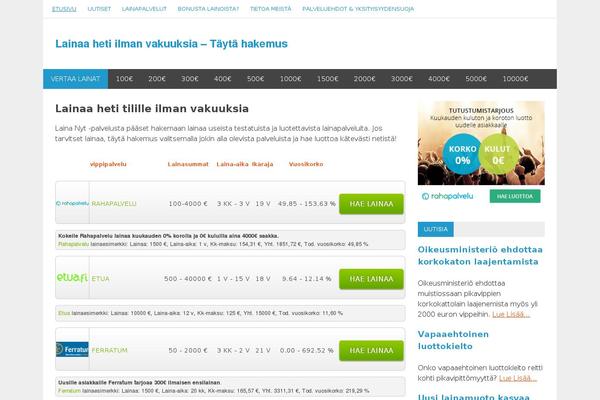Open Uusi lainamuoto kasvaa article heading
600x400 pixels.
click(x=474, y=397)
